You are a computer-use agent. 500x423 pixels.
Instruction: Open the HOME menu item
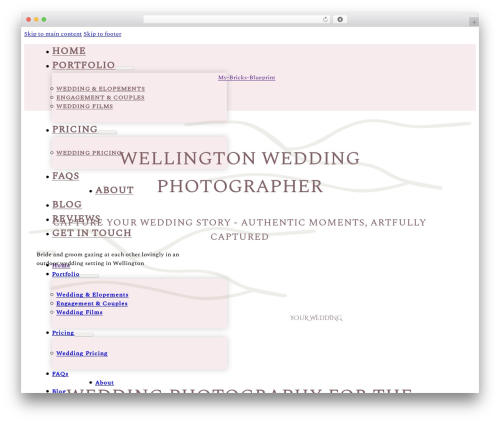click(69, 51)
